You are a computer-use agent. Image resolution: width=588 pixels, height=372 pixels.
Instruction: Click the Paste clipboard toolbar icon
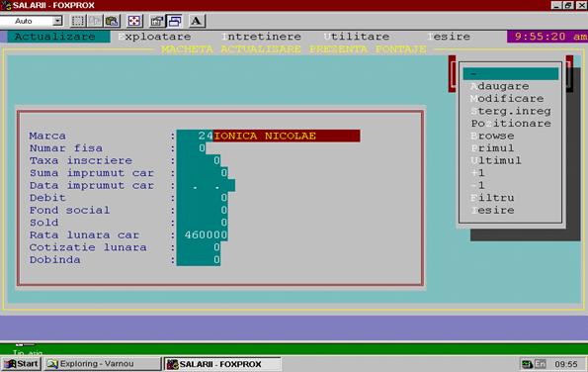112,21
